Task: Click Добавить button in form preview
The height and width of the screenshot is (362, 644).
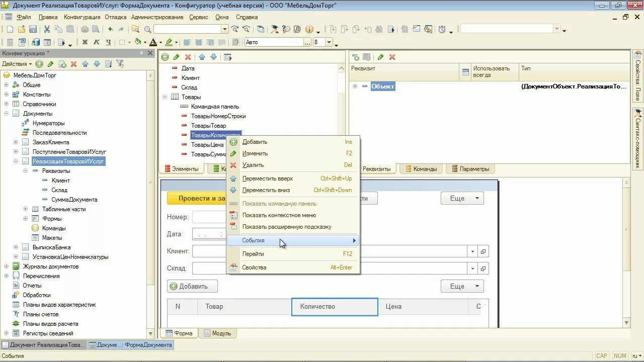Action: tap(192, 286)
